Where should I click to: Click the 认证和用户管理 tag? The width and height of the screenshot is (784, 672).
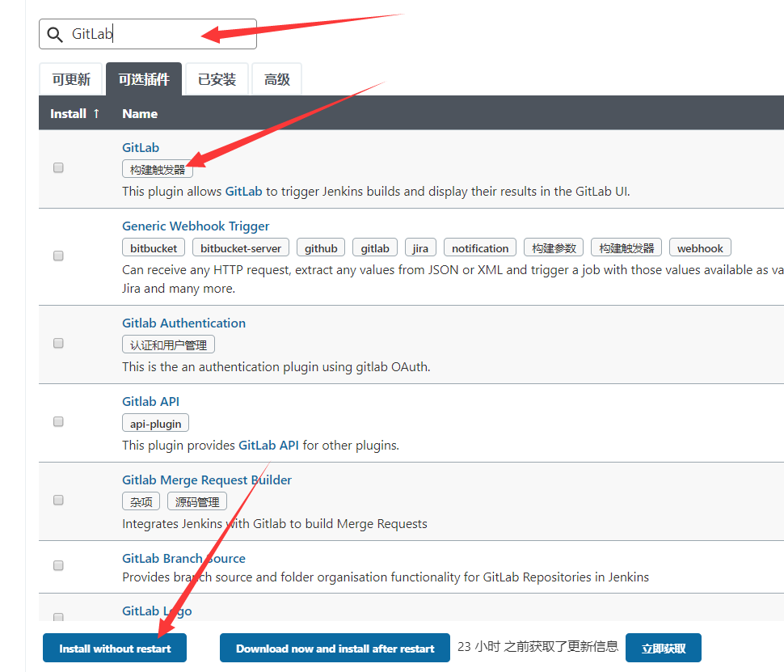coord(168,344)
